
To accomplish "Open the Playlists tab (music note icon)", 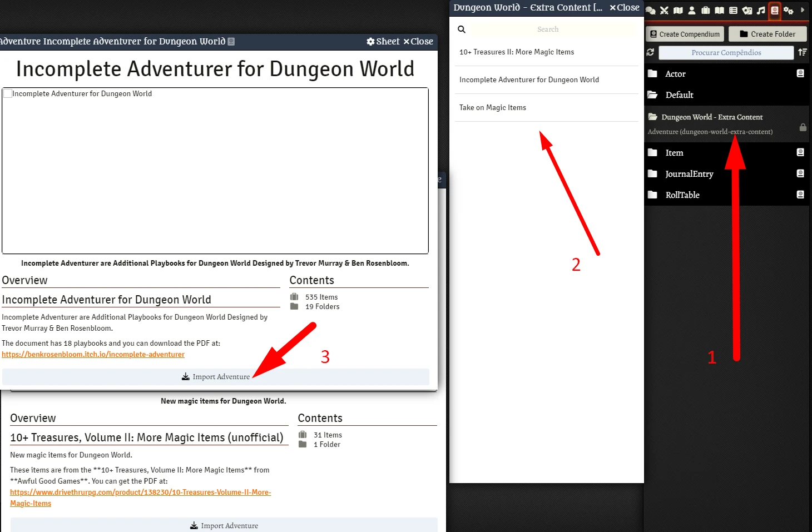I will pos(761,10).
